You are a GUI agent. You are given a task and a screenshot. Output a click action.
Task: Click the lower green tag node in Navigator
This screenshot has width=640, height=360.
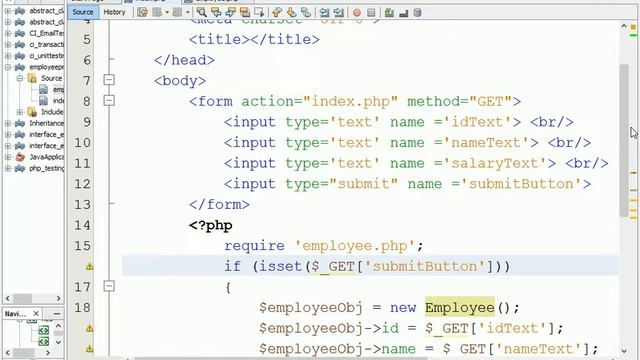pos(44,341)
